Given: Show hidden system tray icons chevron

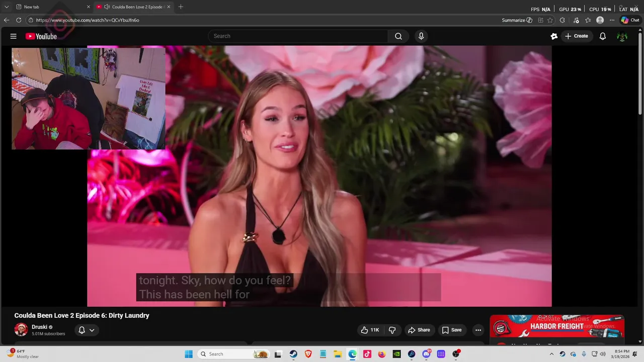Looking at the screenshot, I should coord(552,354).
